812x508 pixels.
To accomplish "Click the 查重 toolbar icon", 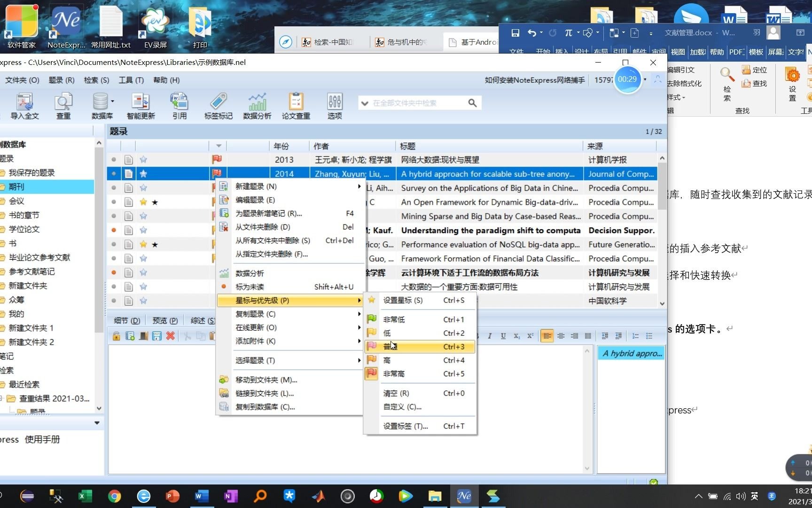I will 63,106.
